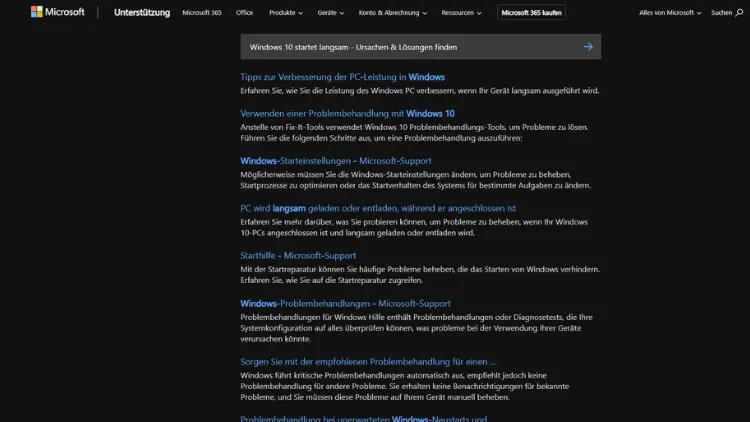Viewport: 750px width, 422px height.
Task: Open Starthilfe - Microsoft-Support link
Action: [298, 255]
